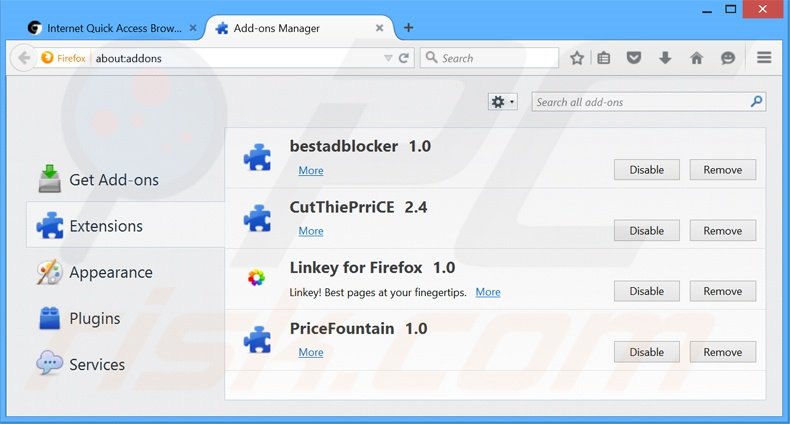Disable the CutThiePrriCE extension
The height and width of the screenshot is (424, 790).
[646, 231]
